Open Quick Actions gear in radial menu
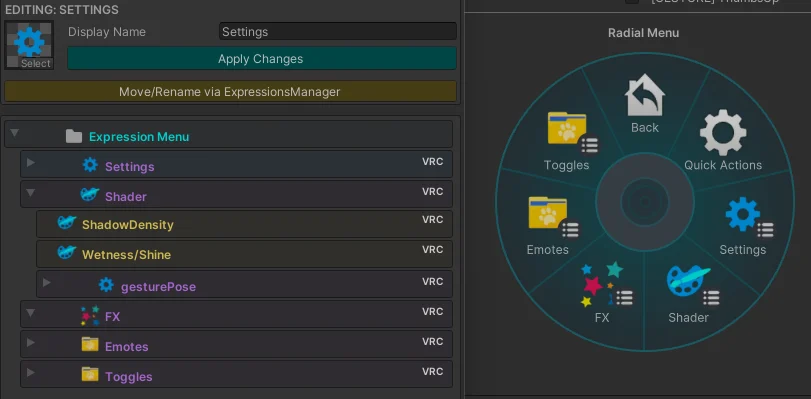This screenshot has width=811, height=399. click(x=723, y=132)
